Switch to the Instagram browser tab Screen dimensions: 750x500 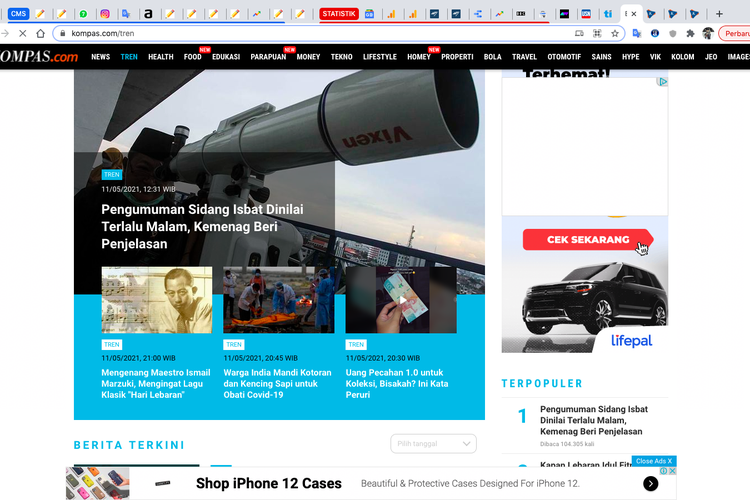104,14
